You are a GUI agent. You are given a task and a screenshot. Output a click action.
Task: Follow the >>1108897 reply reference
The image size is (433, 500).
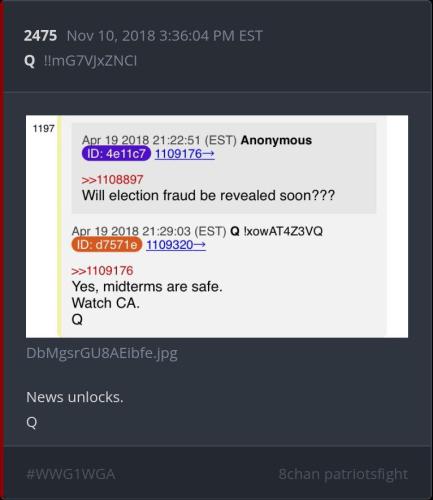tap(112, 180)
